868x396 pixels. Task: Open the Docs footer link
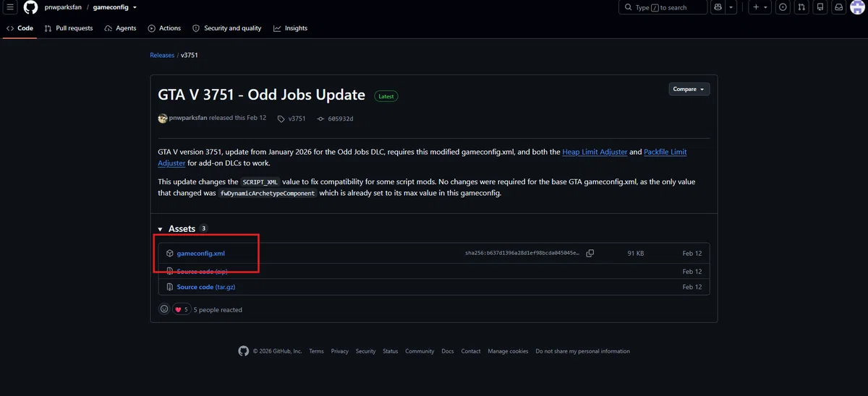click(448, 351)
